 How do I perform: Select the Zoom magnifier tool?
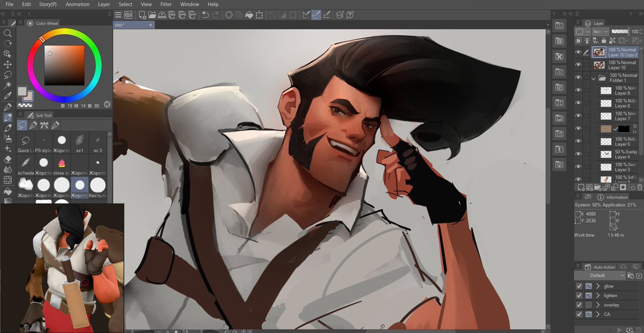point(8,33)
